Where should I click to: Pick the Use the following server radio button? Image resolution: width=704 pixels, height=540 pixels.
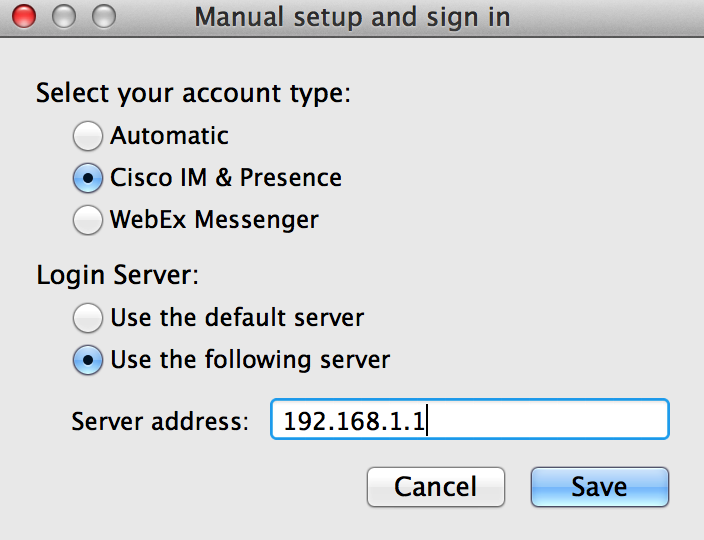pos(88,360)
